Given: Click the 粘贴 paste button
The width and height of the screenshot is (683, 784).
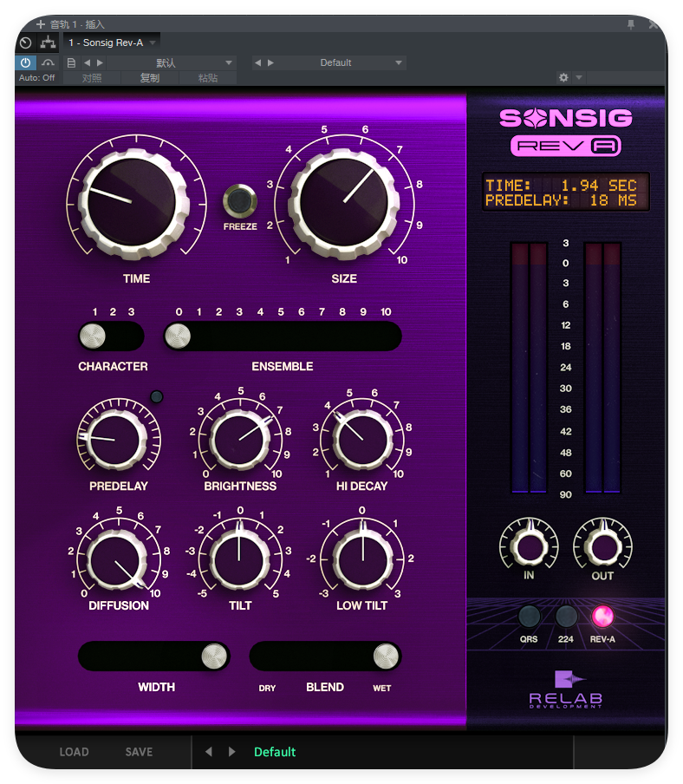Looking at the screenshot, I should (207, 78).
